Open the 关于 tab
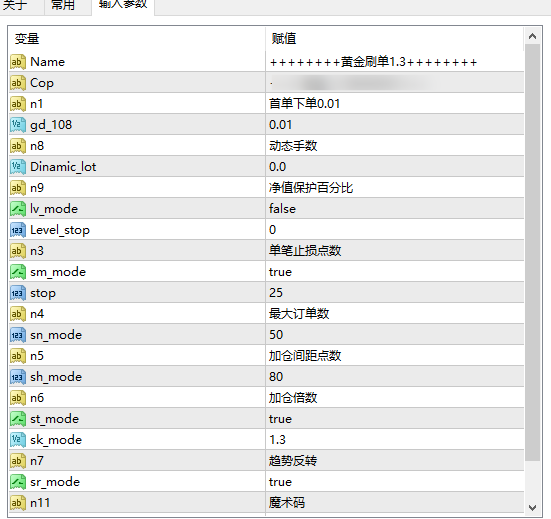The width and height of the screenshot is (551, 519). click(15, 6)
